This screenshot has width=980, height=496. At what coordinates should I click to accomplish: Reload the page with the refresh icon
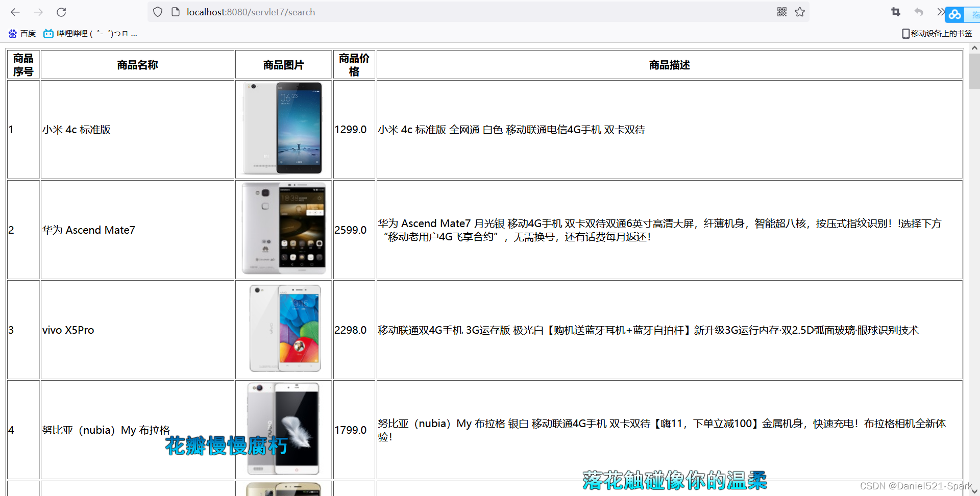coord(61,12)
